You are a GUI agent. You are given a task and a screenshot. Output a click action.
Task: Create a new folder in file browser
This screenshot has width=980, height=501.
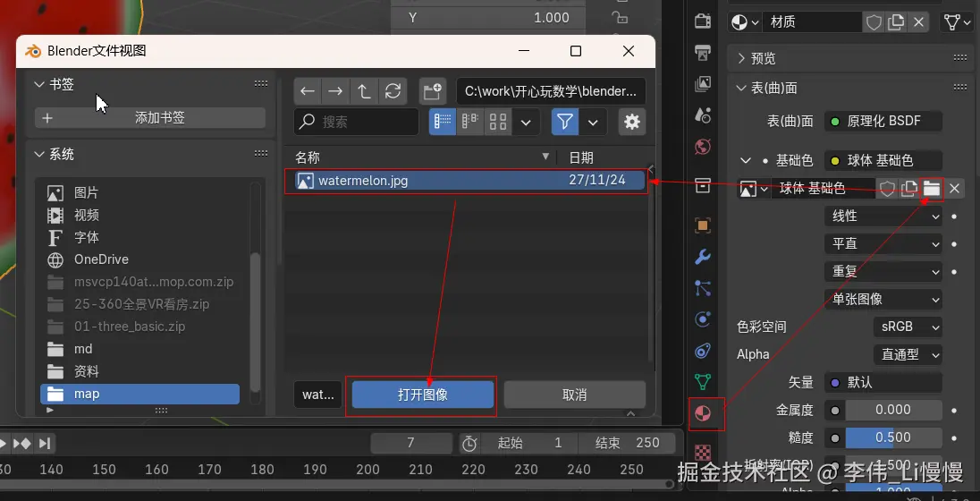point(432,91)
